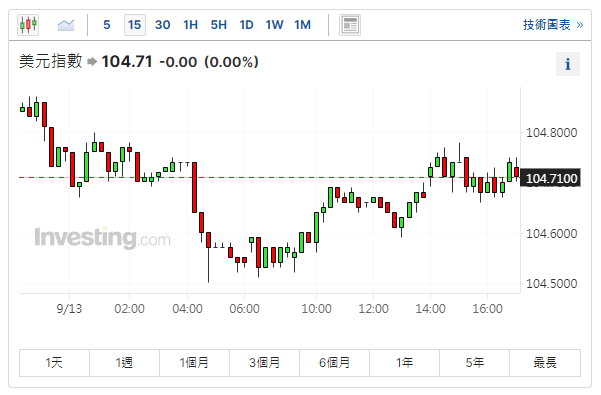Select the 1天 range tab
The width and height of the screenshot is (601, 395).
(54, 362)
